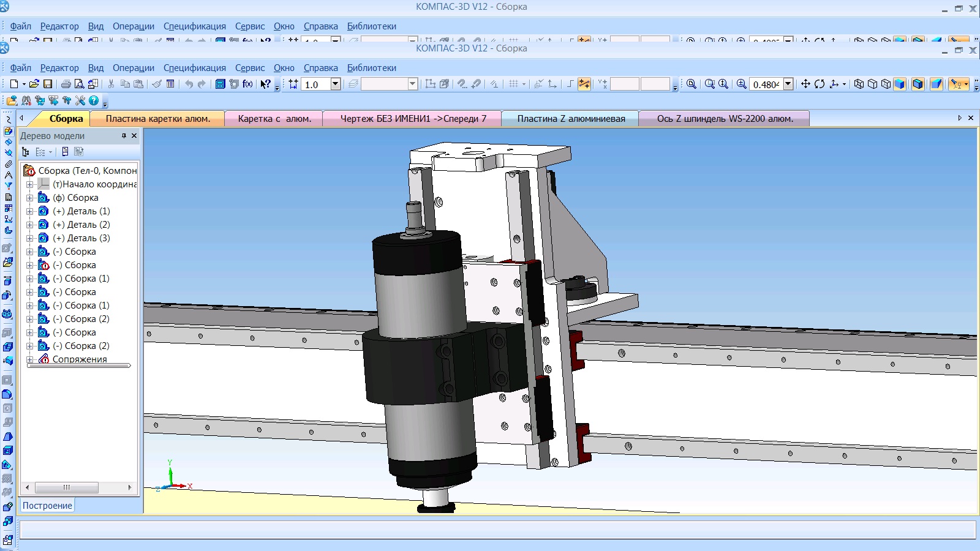Screen dimensions: 980x551
Task: Toggle shaded with edges display mode
Action: click(x=918, y=84)
